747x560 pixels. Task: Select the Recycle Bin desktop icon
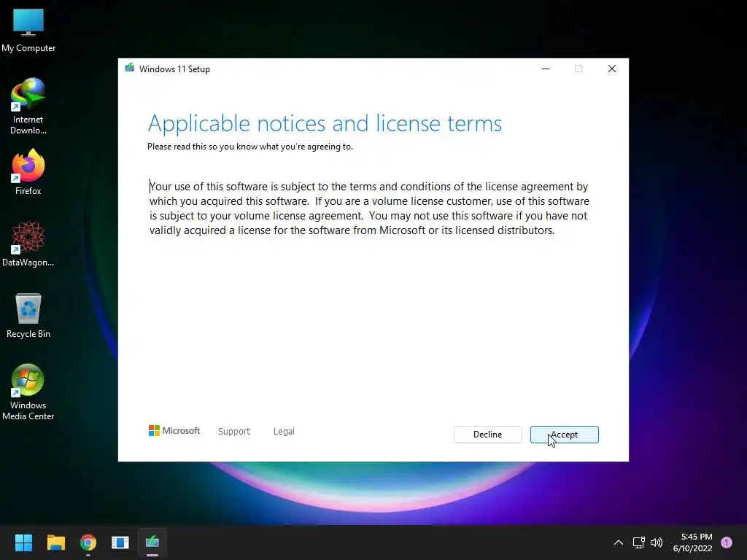pyautogui.click(x=28, y=315)
